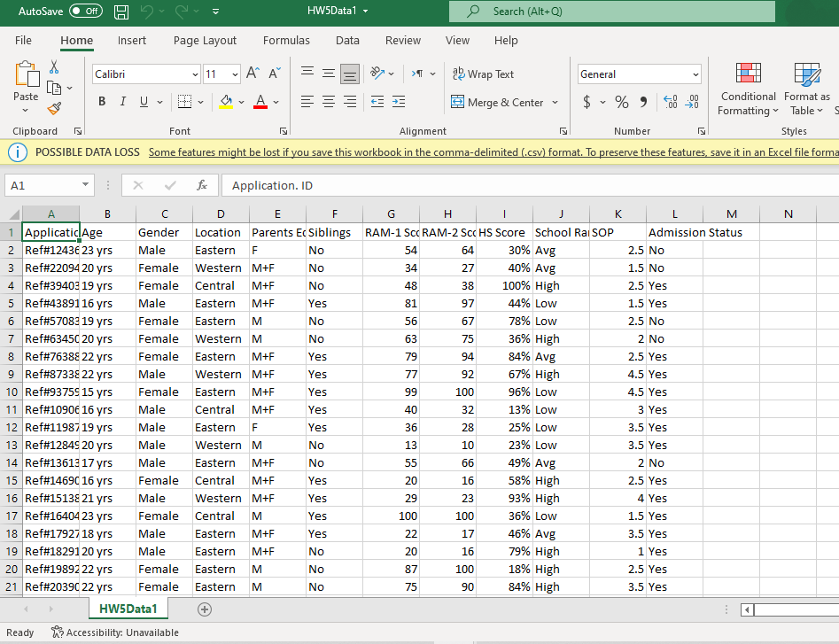Click the Increase Font Size icon
Viewport: 839px width, 644px height.
[x=252, y=74]
